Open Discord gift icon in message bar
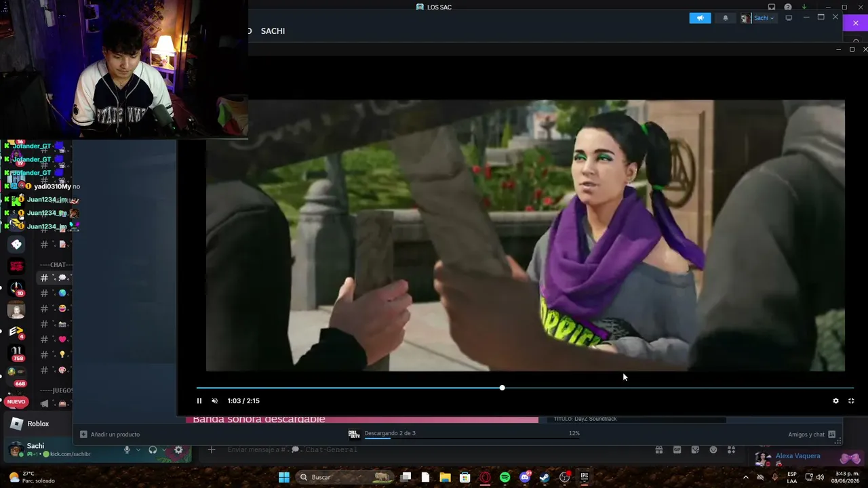Image resolution: width=868 pixels, height=488 pixels. point(658,449)
